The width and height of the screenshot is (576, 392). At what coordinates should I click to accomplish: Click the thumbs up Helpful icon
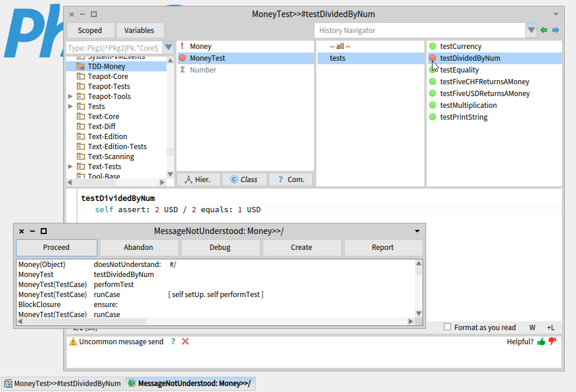[541, 342]
